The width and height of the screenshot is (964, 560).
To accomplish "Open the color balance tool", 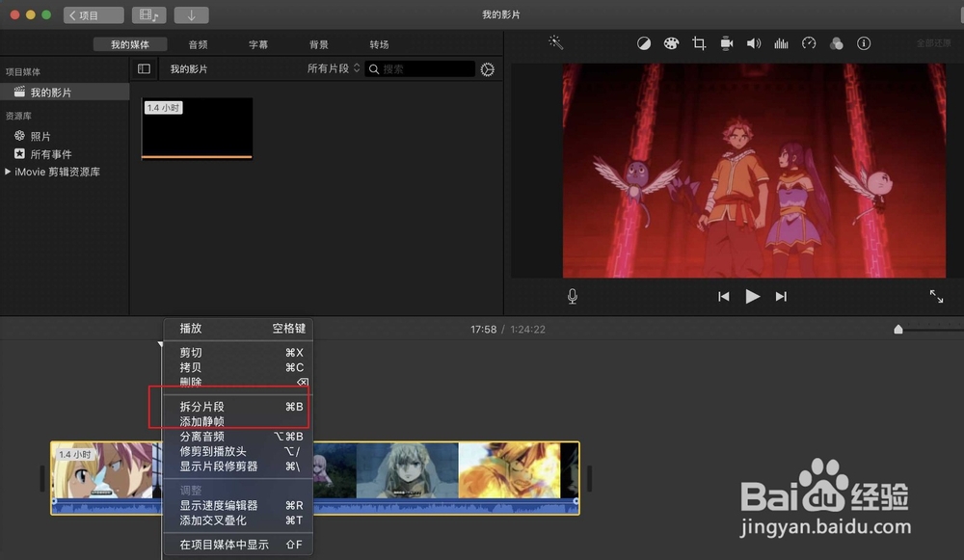I will tap(644, 43).
